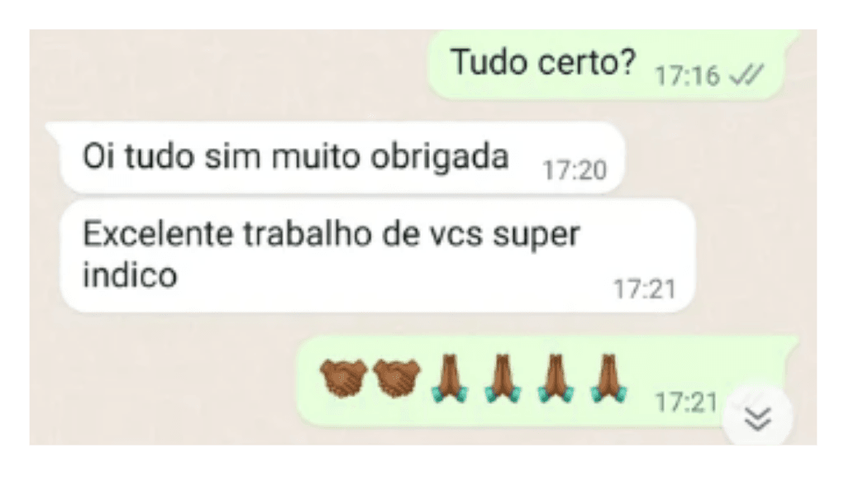Click the 17:21 timestamp on emoji message
868x496 pixels.
tap(686, 402)
